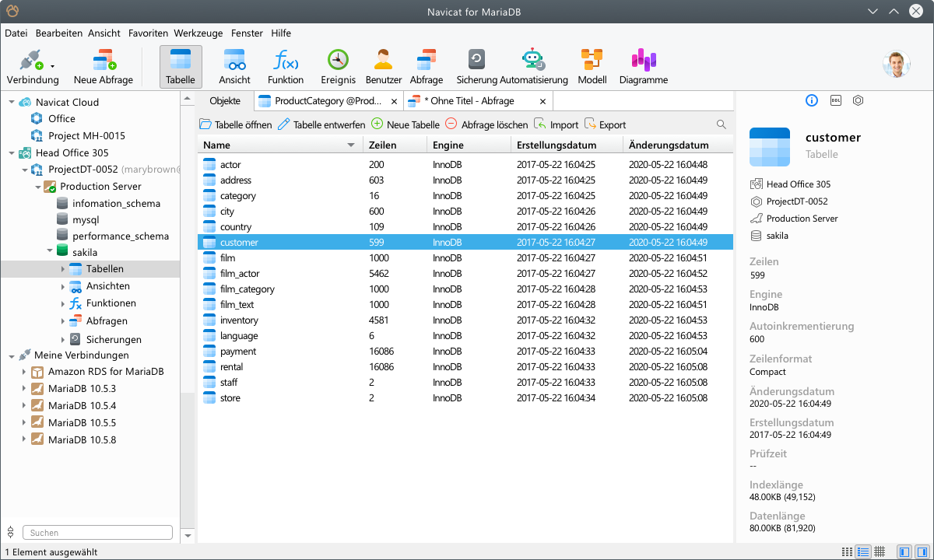The width and height of the screenshot is (934, 560).
Task: Click the Import button
Action: point(557,124)
